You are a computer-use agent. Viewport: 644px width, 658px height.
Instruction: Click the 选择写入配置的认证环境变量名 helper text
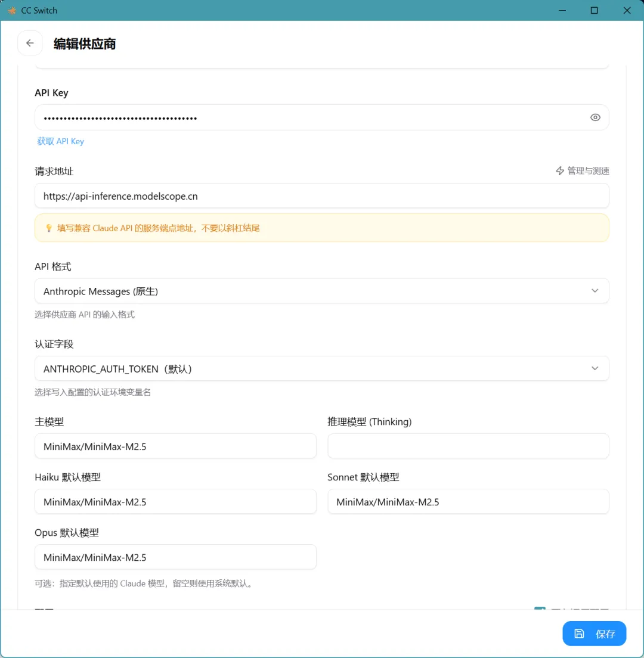tap(92, 392)
